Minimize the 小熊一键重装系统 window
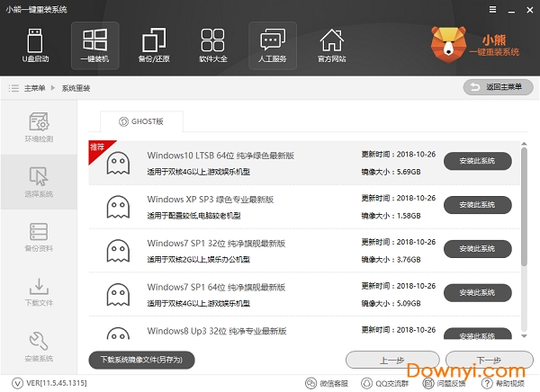The height and width of the screenshot is (392, 540). [x=511, y=10]
